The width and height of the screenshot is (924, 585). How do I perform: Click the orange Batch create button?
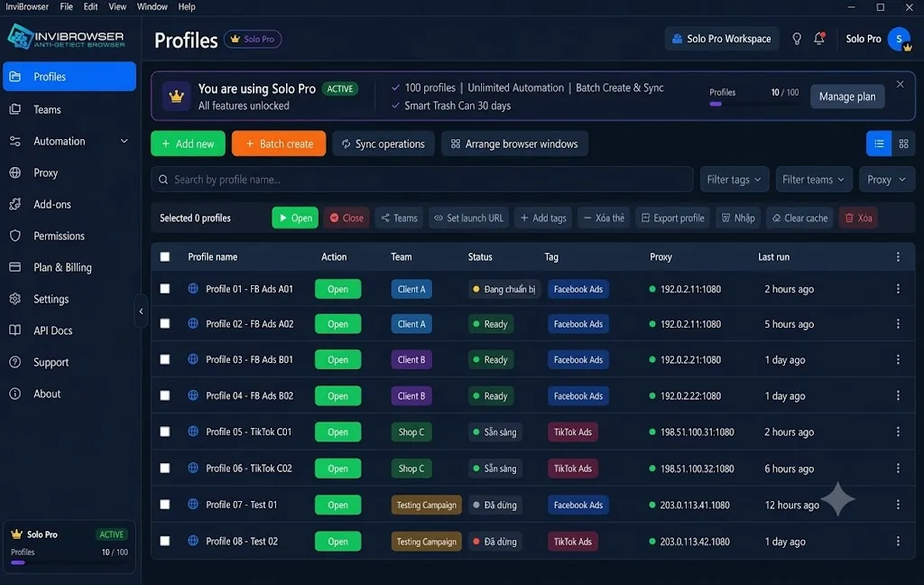click(279, 144)
